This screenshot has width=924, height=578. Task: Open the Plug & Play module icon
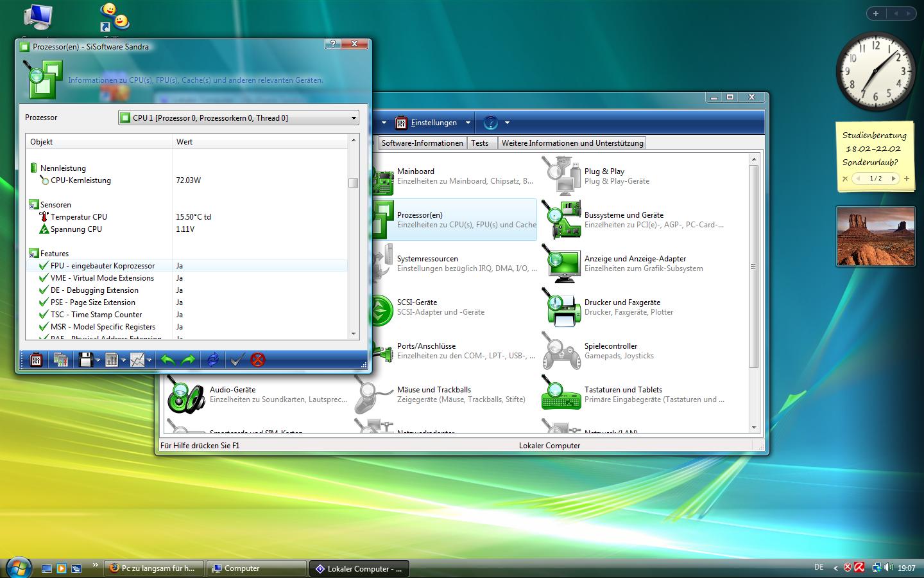coord(561,177)
